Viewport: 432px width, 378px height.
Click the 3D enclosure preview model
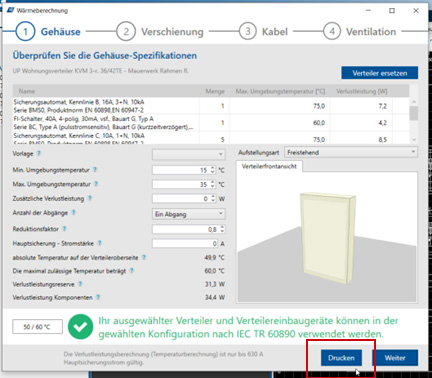328,238
